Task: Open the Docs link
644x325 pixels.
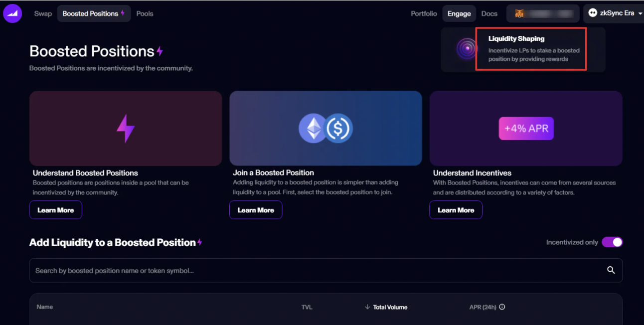Action: pyautogui.click(x=489, y=13)
